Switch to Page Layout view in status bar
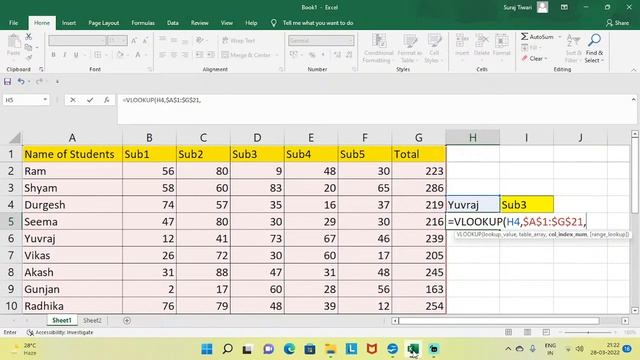 527,332
